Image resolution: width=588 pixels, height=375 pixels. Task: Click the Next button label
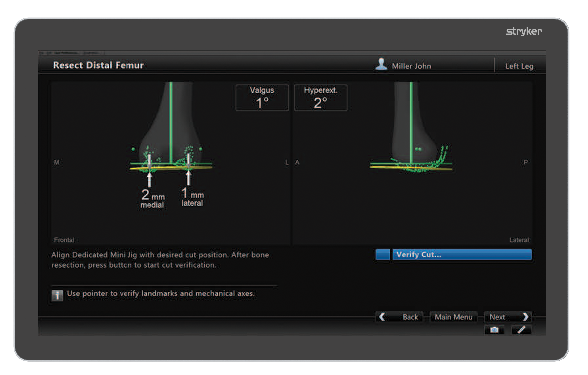[497, 317]
